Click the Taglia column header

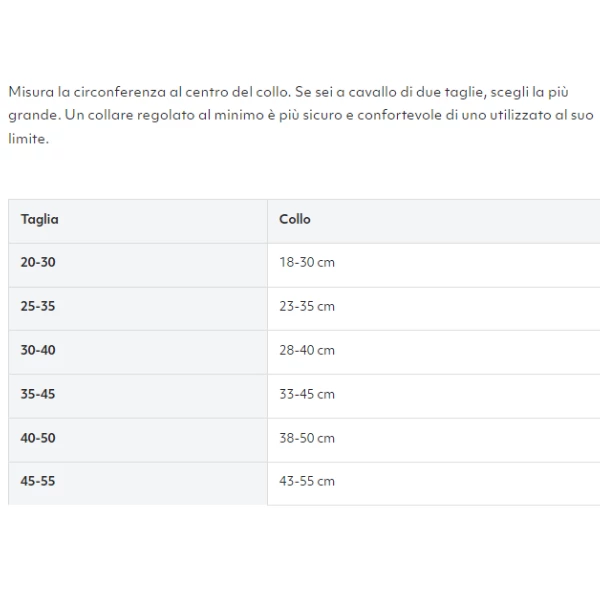39,219
